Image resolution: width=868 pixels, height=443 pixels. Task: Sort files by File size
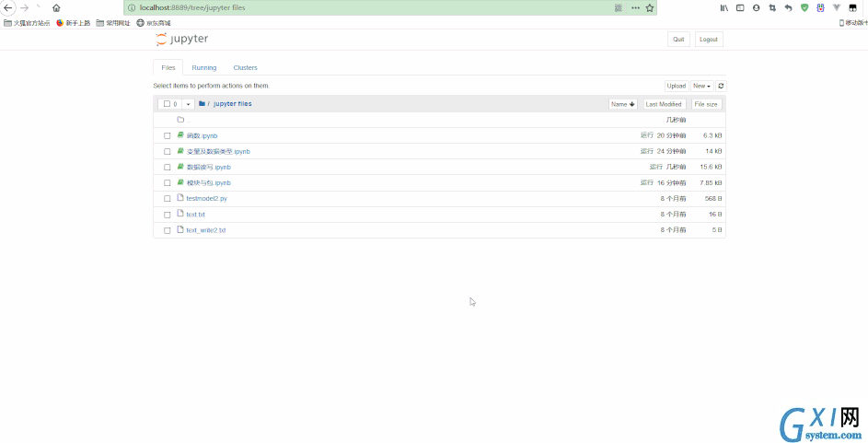706,104
